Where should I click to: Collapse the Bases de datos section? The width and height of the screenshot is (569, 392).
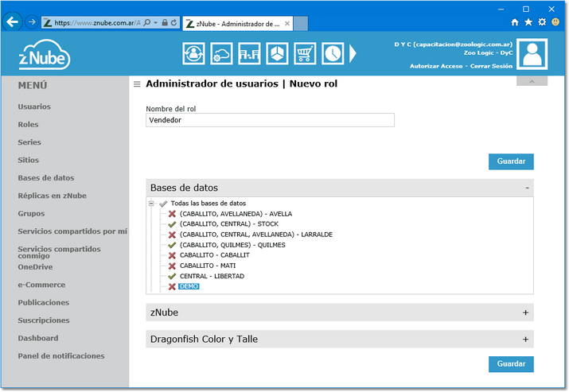(x=527, y=188)
